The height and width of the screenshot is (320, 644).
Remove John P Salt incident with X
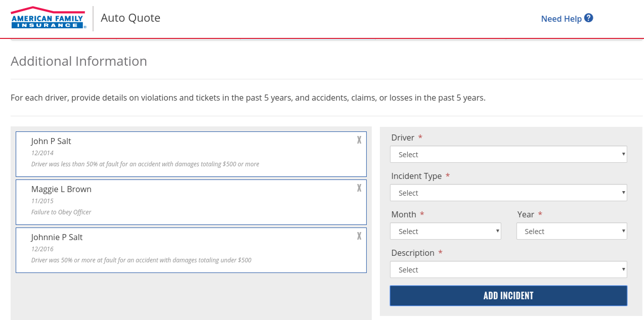(x=359, y=140)
